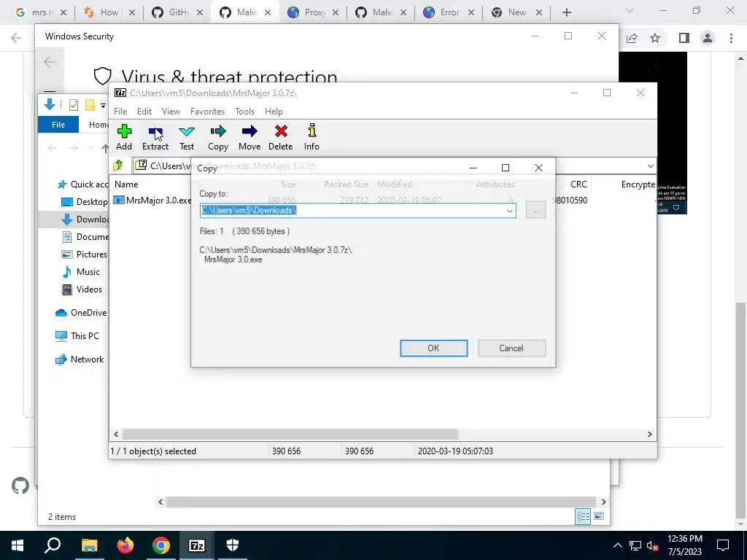Click the muted volume tray icon
Viewport: 747px width, 560px height.
click(652, 545)
